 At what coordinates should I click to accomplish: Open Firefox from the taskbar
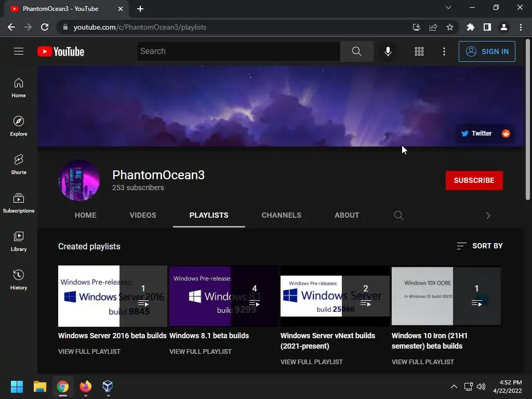click(x=86, y=387)
